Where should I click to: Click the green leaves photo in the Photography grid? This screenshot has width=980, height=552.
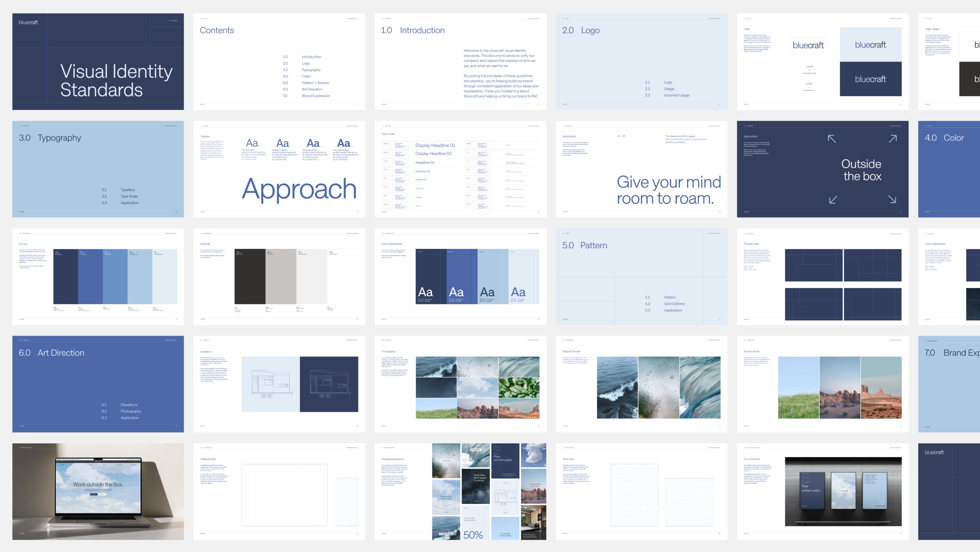pos(519,388)
